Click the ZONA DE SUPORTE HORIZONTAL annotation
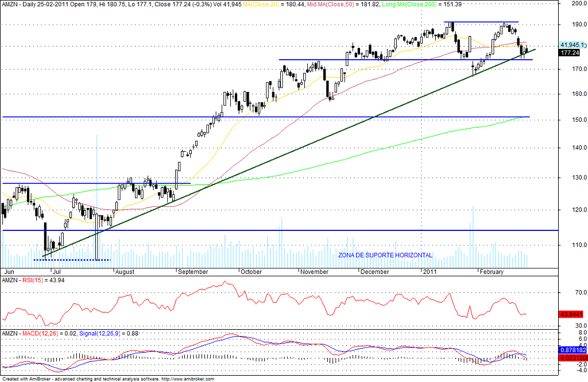 (385, 255)
